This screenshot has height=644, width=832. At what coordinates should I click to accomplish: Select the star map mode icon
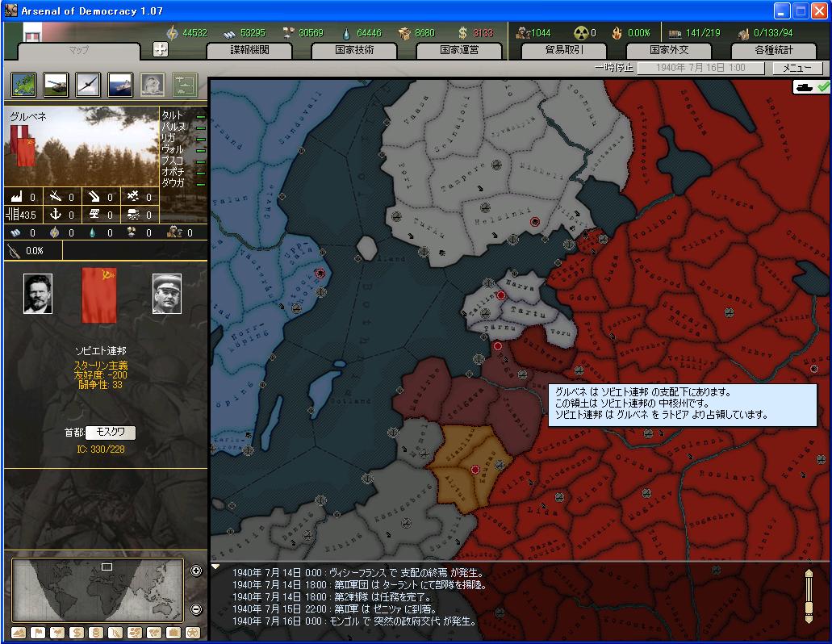point(194,632)
